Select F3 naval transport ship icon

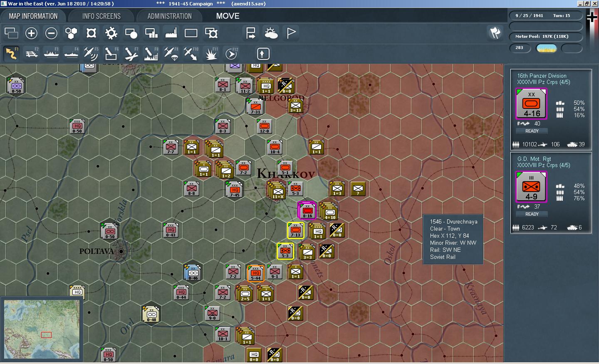(51, 54)
